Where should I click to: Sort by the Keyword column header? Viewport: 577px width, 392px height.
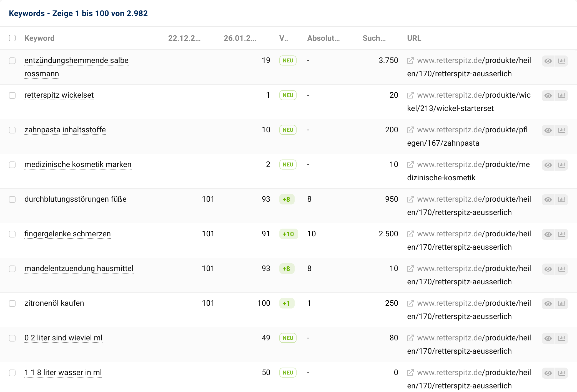click(39, 38)
